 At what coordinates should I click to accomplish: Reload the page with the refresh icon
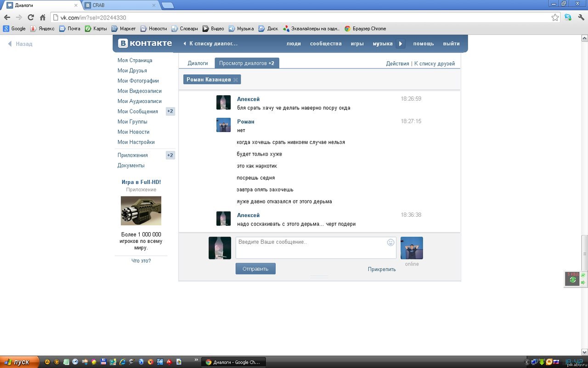(31, 17)
